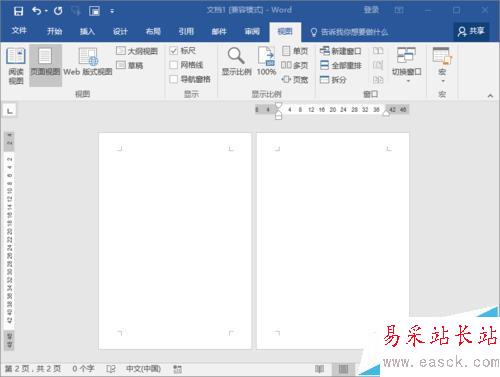Switch to the 审阅 ribbon tab
The image size is (500, 377).
pos(252,31)
